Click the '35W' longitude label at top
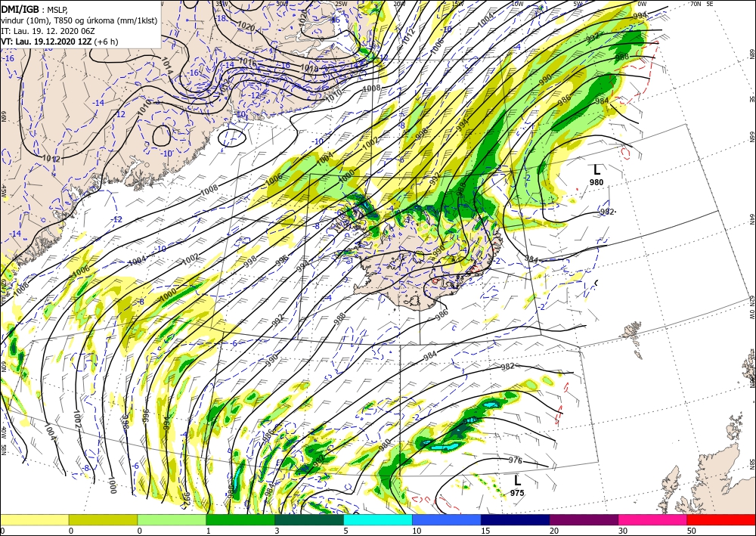The height and width of the screenshot is (536, 756). 222,3
